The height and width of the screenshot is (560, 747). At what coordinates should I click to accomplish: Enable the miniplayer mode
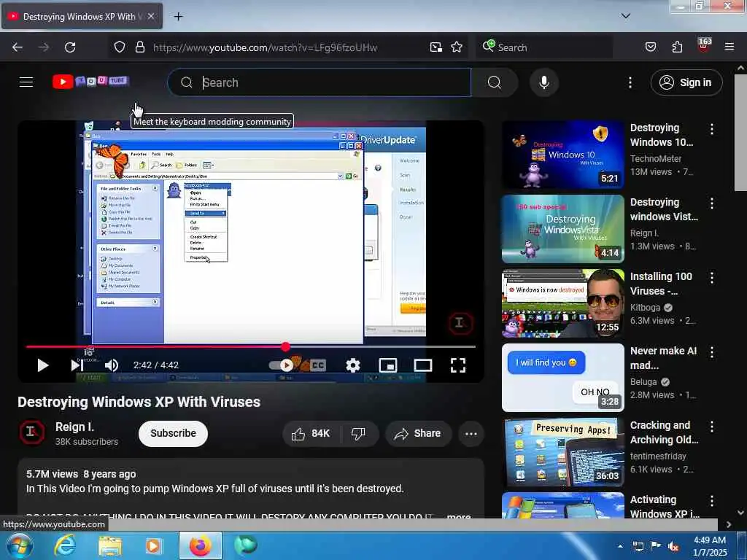click(388, 365)
